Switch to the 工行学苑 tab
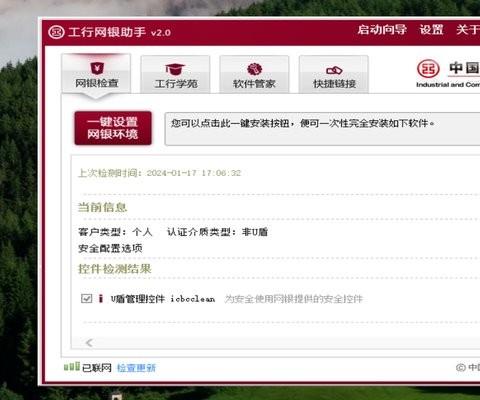This screenshot has height=400, width=480. coord(175,74)
